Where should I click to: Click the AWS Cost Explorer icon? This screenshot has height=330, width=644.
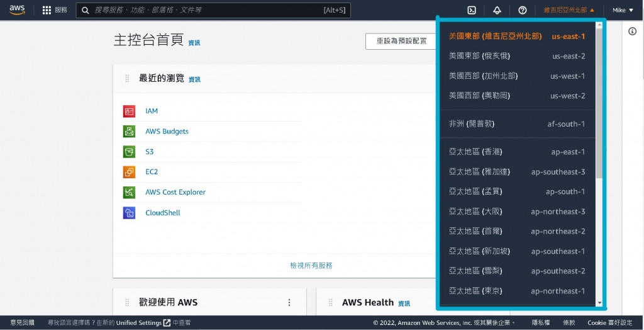[129, 192]
